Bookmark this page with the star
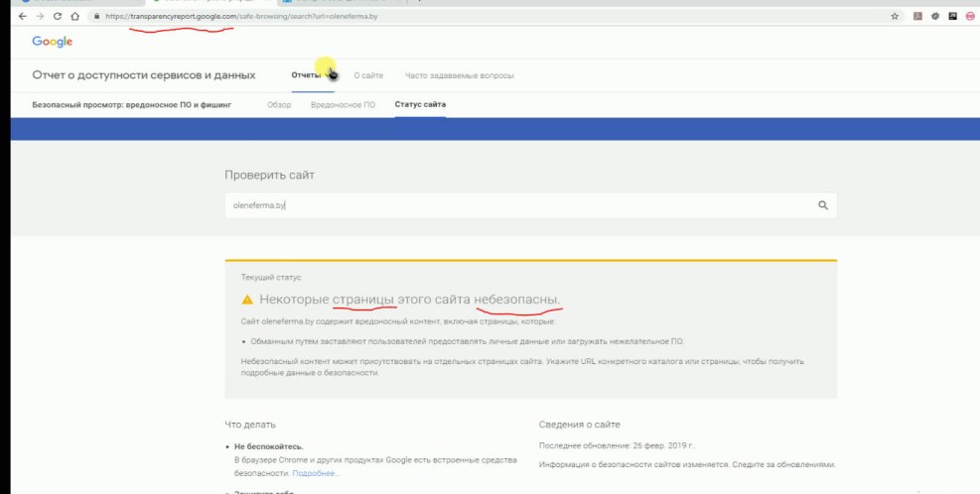This screenshot has height=494, width=980. 895,17
